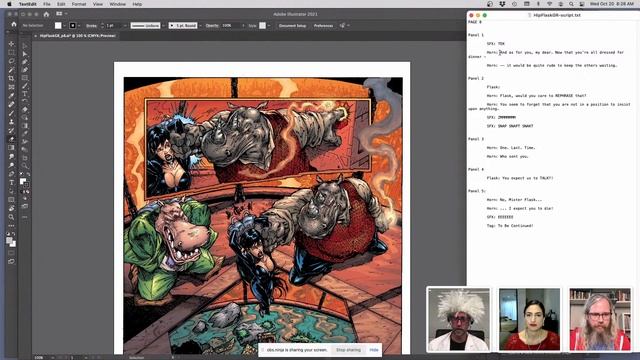
Task: Click the 'Panel 1' heading in script
Action: [476, 35]
